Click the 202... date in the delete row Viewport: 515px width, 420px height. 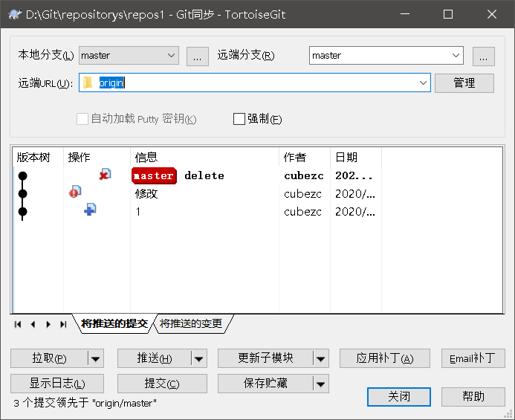[354, 176]
